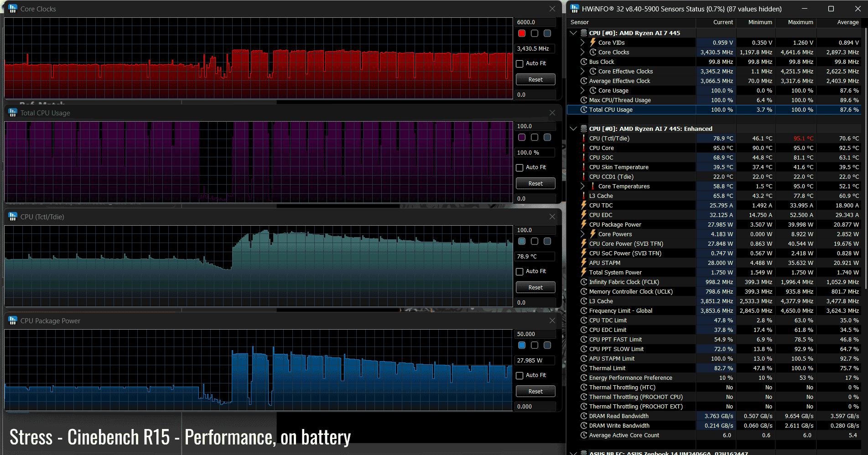This screenshot has height=455, width=868.
Task: Expand the Core Effective Clocks row
Action: point(582,71)
